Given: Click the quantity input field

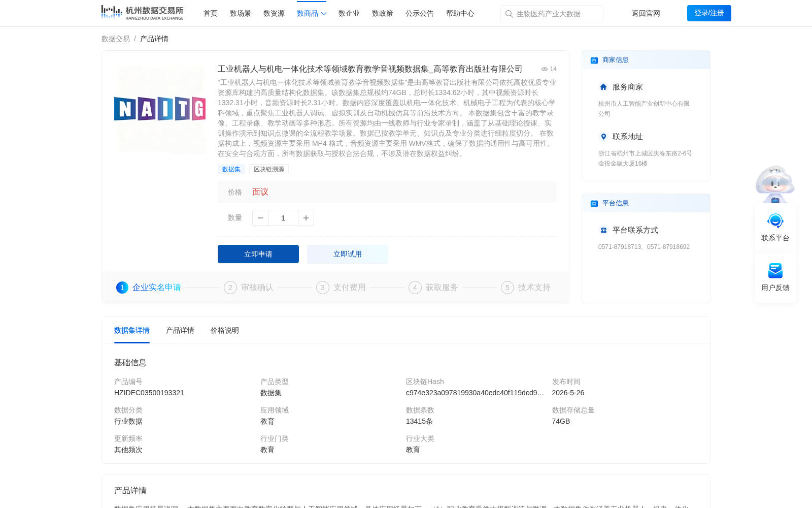Looking at the screenshot, I should [x=283, y=218].
